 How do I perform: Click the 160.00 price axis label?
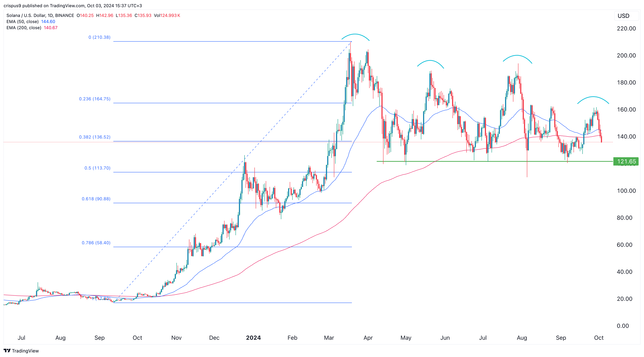(626, 110)
